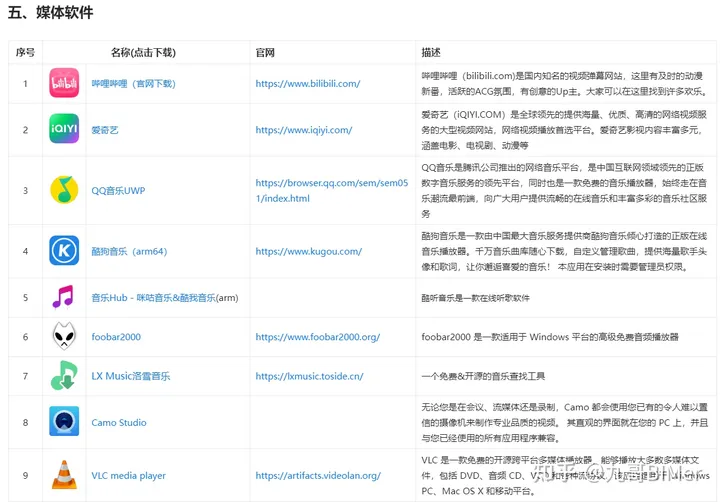Viewport: 720px width, 502px height.
Task: Click the 酷狗音乐 blue K icon
Action: point(64,250)
